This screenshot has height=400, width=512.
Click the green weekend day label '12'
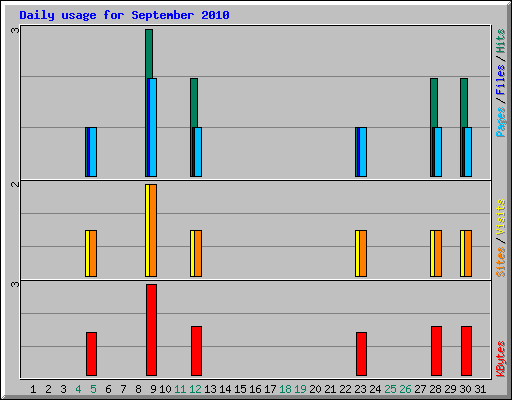195,389
